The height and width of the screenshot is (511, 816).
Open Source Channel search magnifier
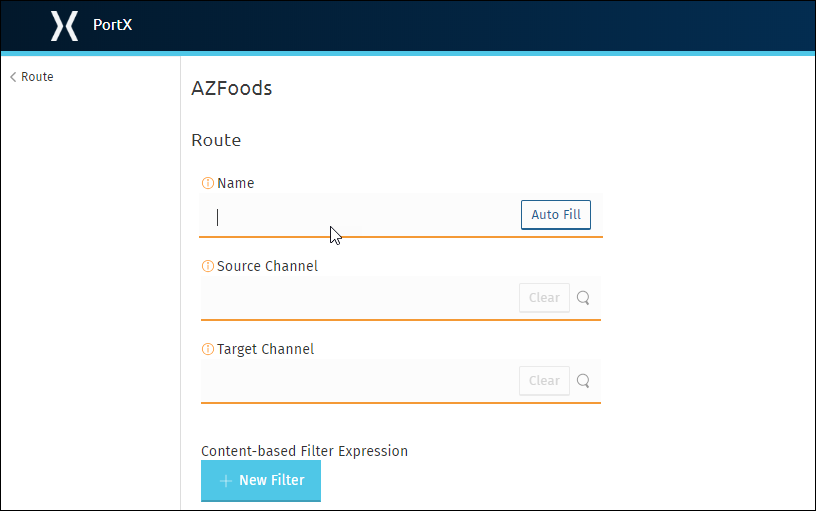[x=583, y=298]
